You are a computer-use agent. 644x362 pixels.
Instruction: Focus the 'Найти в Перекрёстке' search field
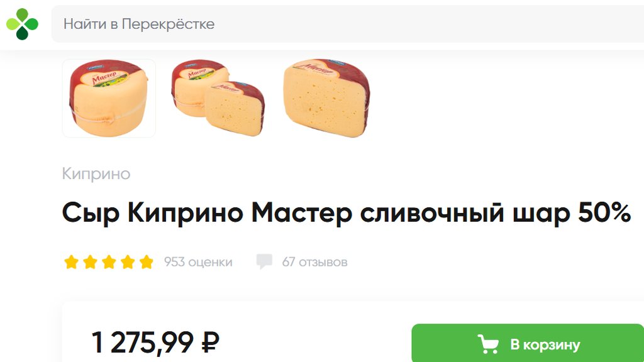pyautogui.click(x=347, y=24)
